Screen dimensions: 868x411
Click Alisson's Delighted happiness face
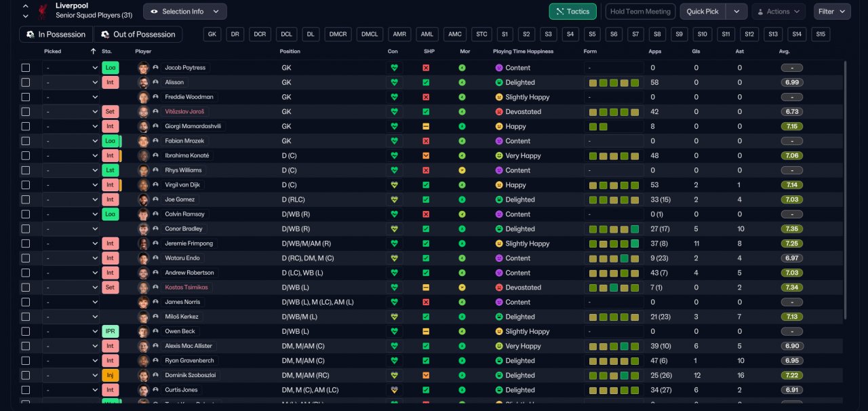click(x=499, y=82)
